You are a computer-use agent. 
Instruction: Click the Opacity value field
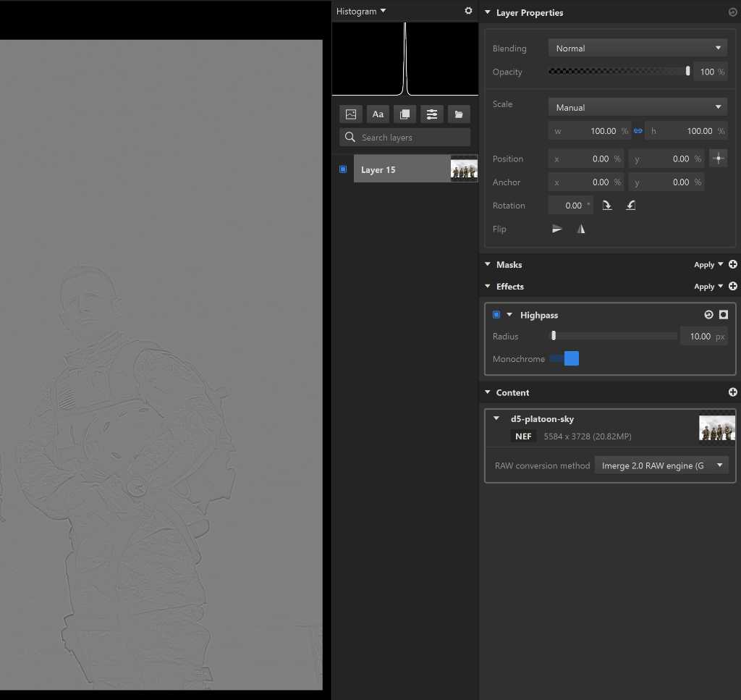(x=711, y=72)
